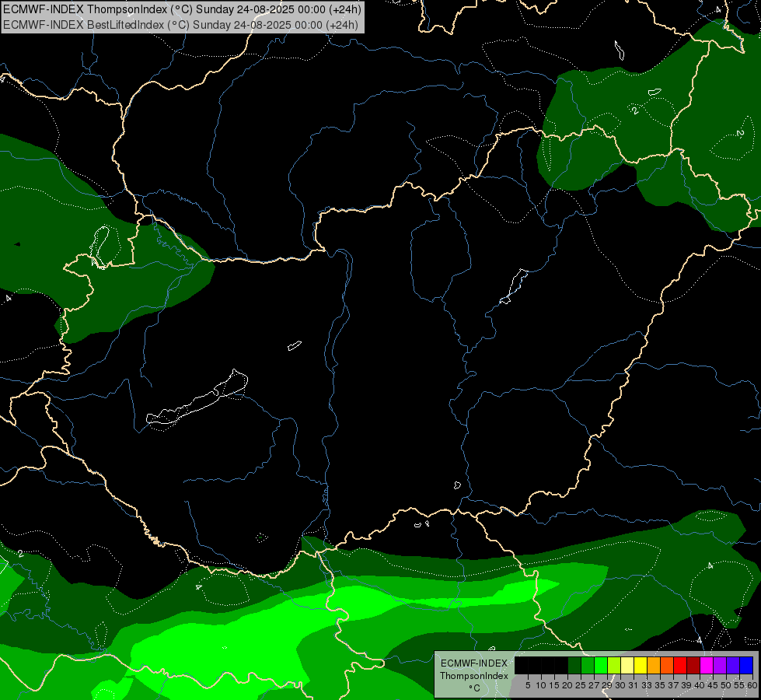This screenshot has width=761, height=700.
Task: Click the legend tick label 27
Action: 594,685
